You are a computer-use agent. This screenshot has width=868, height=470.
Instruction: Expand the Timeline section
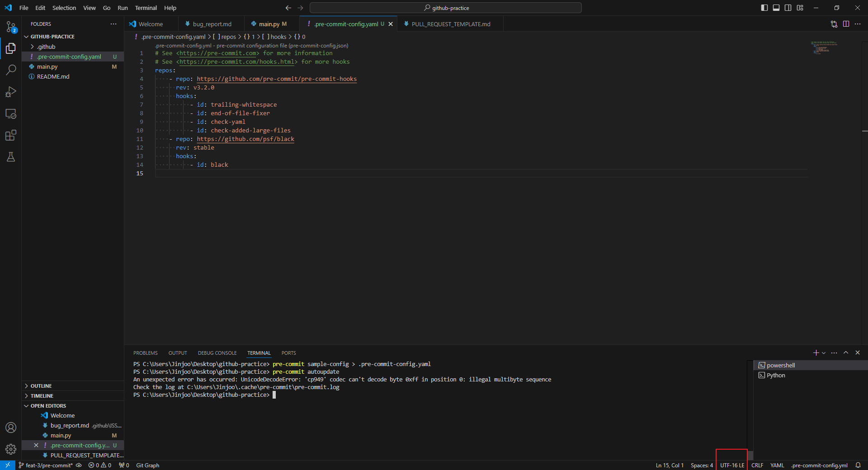tap(73, 396)
